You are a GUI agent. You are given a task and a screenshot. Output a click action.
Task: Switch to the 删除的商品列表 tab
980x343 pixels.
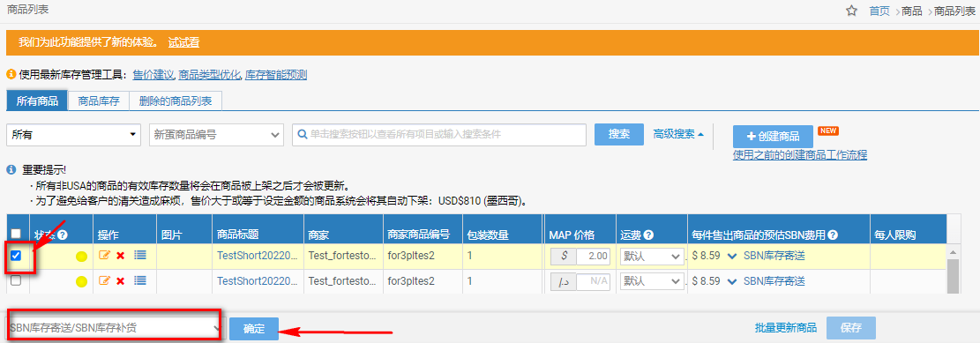point(175,101)
